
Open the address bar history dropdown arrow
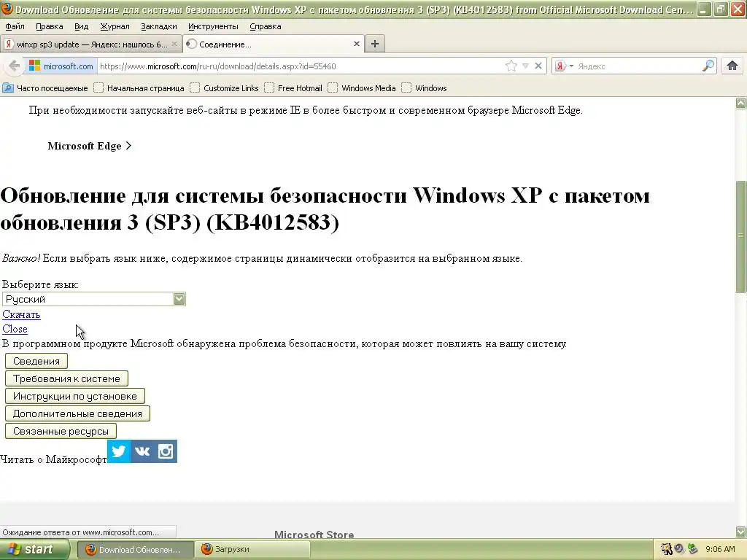(x=525, y=66)
